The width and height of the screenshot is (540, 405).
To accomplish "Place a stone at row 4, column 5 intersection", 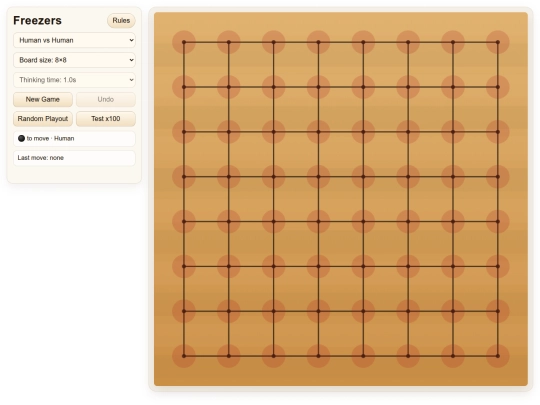I will [363, 177].
